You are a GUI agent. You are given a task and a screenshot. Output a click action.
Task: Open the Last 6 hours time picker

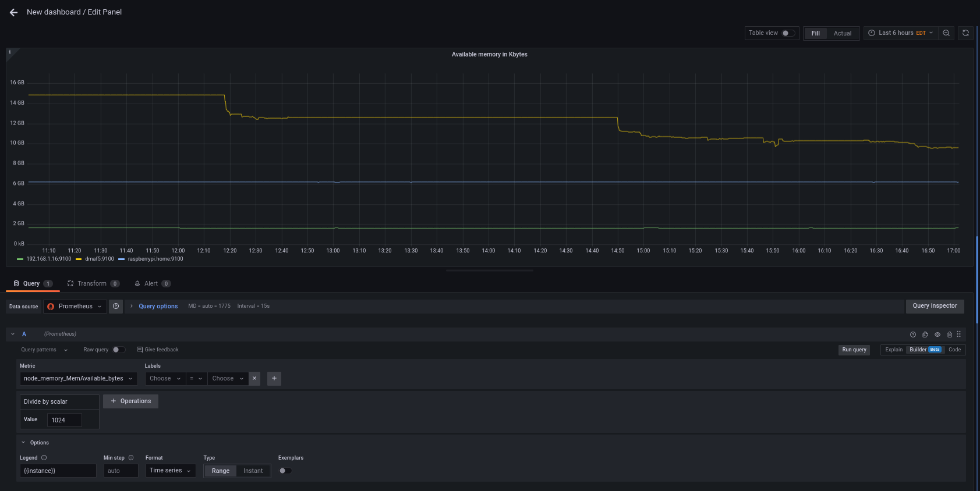click(900, 33)
